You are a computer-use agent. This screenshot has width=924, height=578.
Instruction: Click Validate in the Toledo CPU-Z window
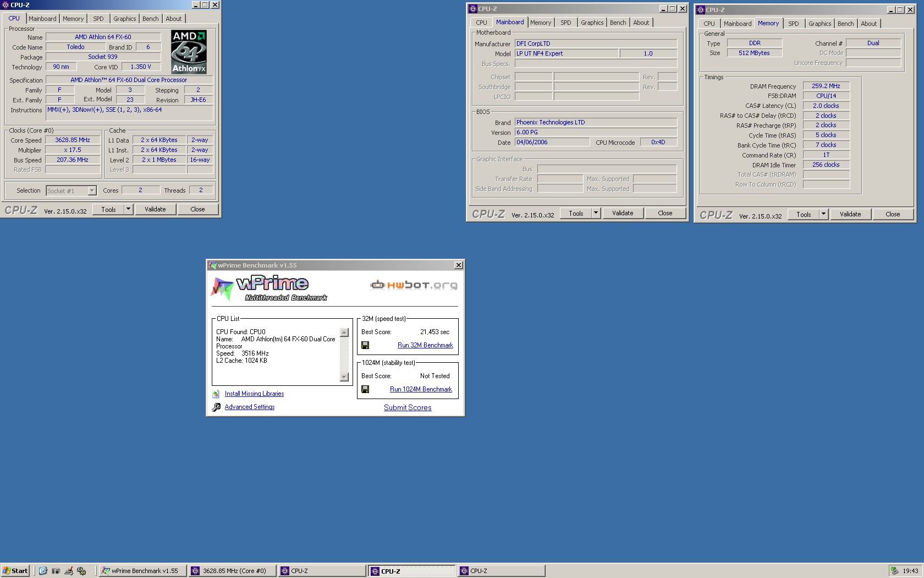[x=155, y=209]
